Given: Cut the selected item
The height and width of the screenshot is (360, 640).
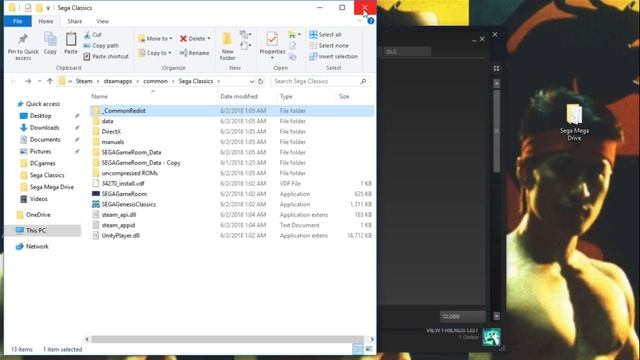Looking at the screenshot, I should tap(93, 35).
